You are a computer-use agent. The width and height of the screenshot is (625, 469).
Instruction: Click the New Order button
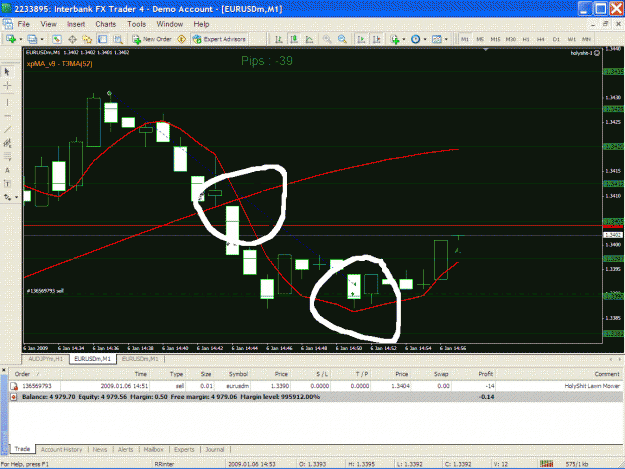click(x=152, y=39)
